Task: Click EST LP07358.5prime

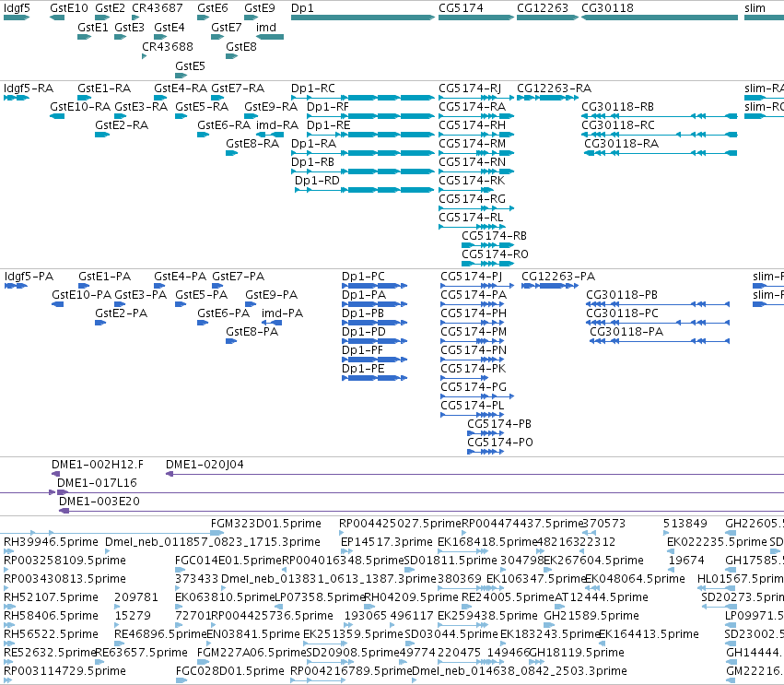Action: pyautogui.click(x=320, y=597)
